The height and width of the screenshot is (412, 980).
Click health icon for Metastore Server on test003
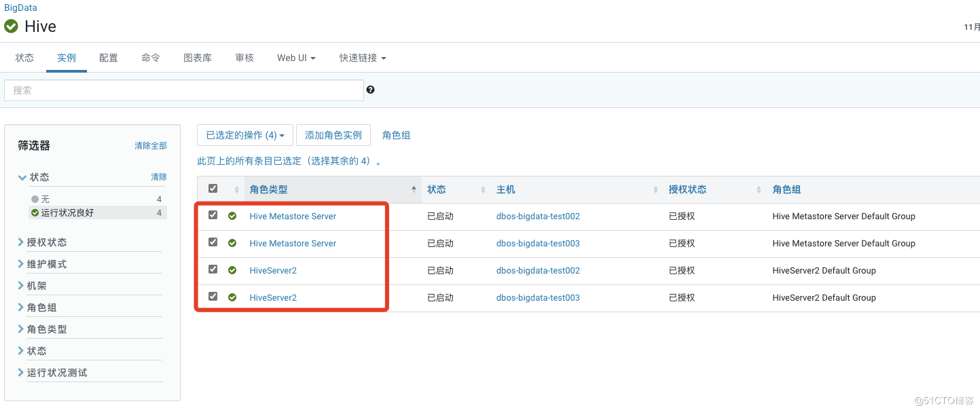pos(232,243)
